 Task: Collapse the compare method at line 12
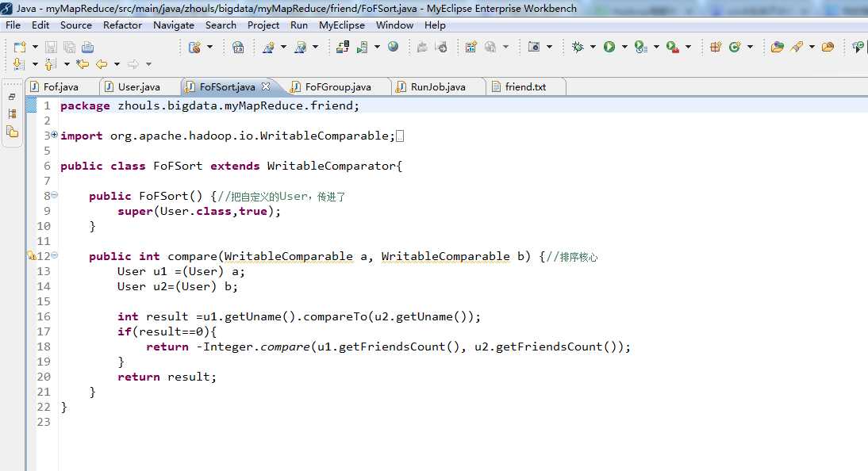pyautogui.click(x=54, y=255)
